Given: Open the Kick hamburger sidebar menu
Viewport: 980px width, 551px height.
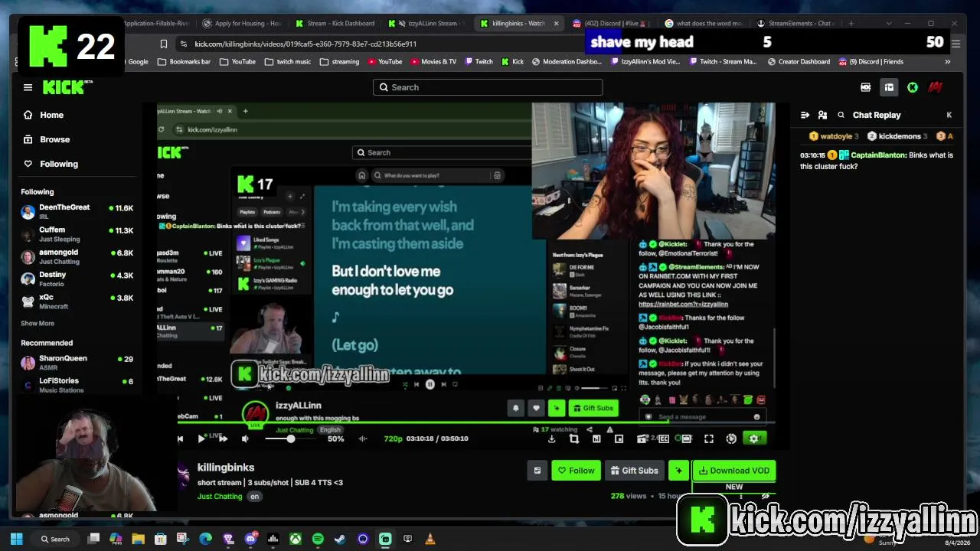Looking at the screenshot, I should 28,87.
